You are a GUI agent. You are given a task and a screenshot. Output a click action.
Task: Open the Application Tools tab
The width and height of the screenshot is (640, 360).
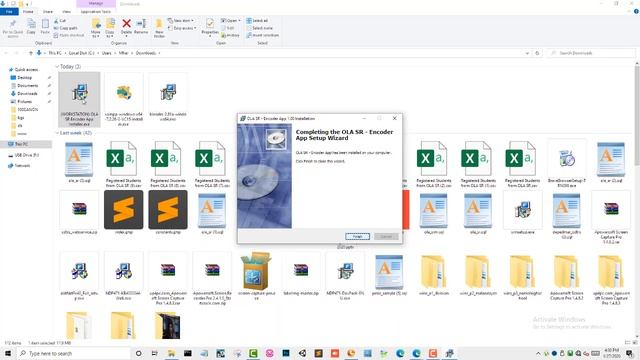pos(96,11)
